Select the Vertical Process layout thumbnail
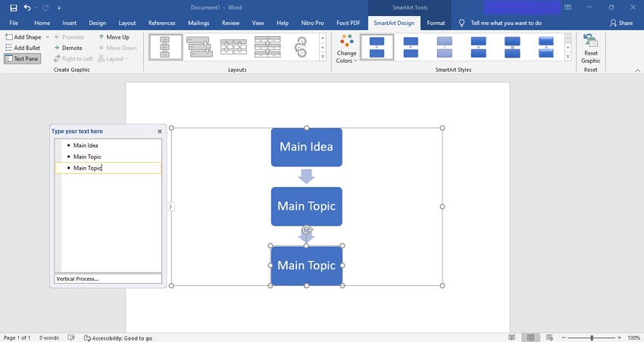The image size is (644, 342). click(x=165, y=47)
